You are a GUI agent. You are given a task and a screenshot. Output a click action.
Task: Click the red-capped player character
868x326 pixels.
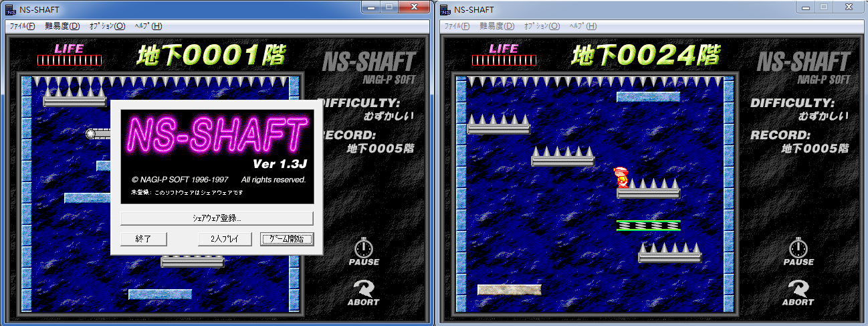coord(621,177)
